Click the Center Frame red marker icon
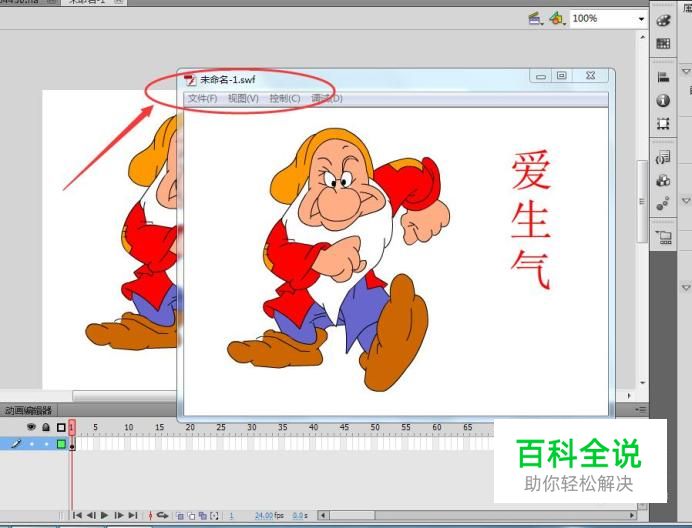The image size is (692, 528). (x=150, y=515)
